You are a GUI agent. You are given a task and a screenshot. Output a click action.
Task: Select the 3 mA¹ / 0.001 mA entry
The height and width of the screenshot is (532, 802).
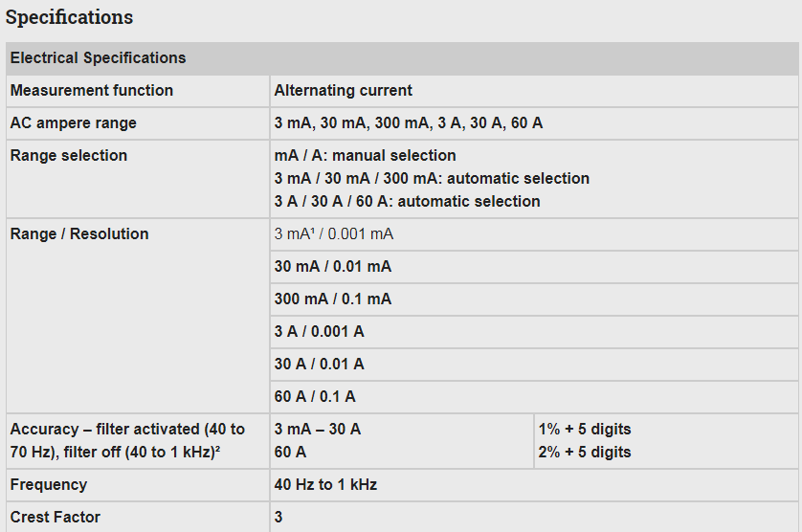pyautogui.click(x=333, y=233)
